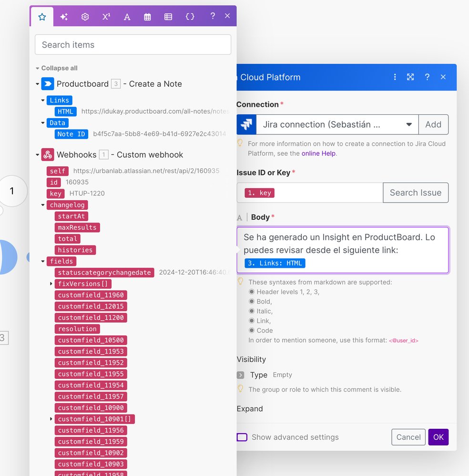Insert the total pill

67,239
